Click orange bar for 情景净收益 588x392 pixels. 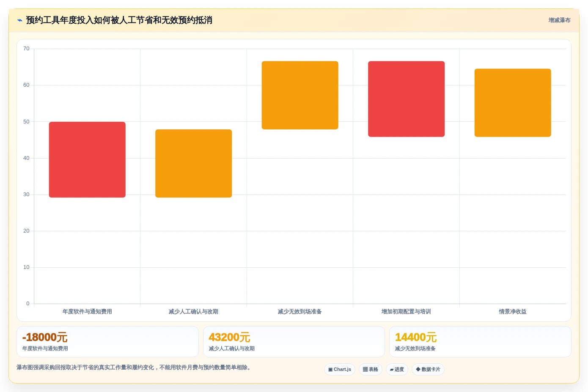pyautogui.click(x=513, y=103)
